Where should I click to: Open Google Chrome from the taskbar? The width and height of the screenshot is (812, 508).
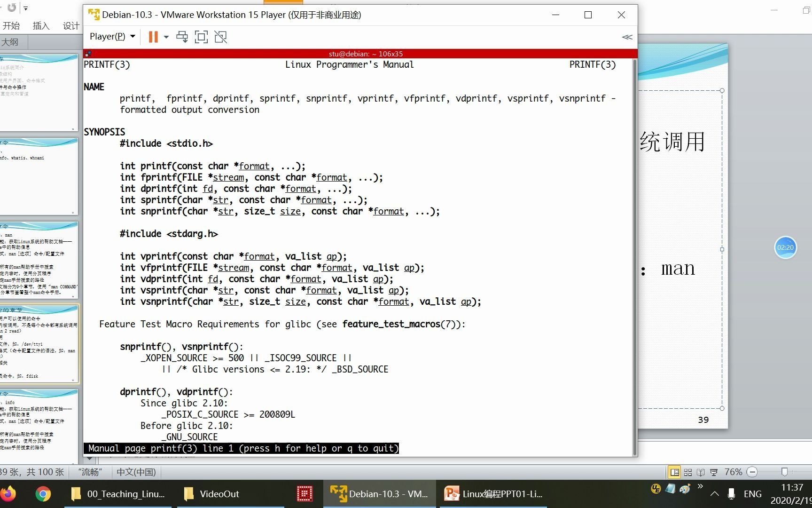click(43, 494)
